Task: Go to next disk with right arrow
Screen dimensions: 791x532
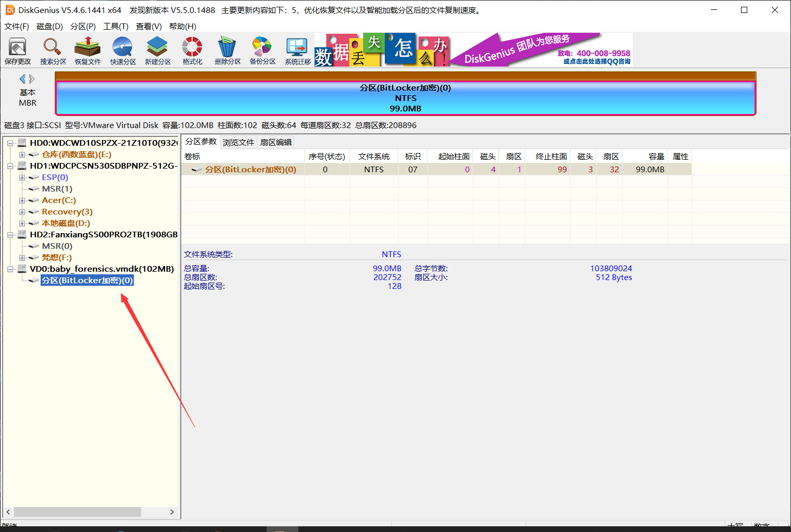Action: coord(32,79)
